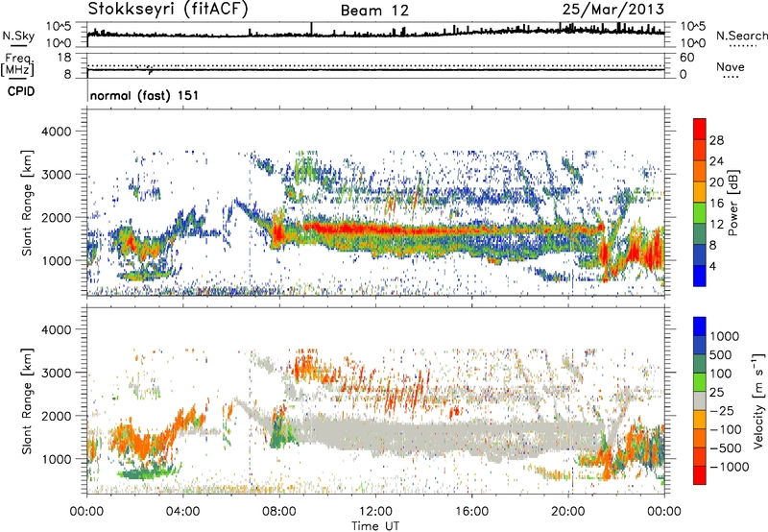
Task: Click the '1000' tick on Velocity colorbar
Action: pos(725,336)
